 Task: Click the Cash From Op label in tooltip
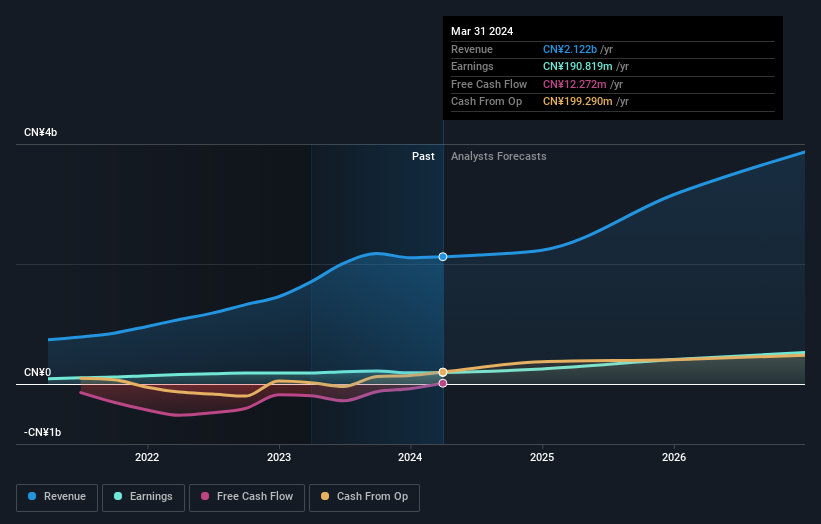pyautogui.click(x=486, y=102)
